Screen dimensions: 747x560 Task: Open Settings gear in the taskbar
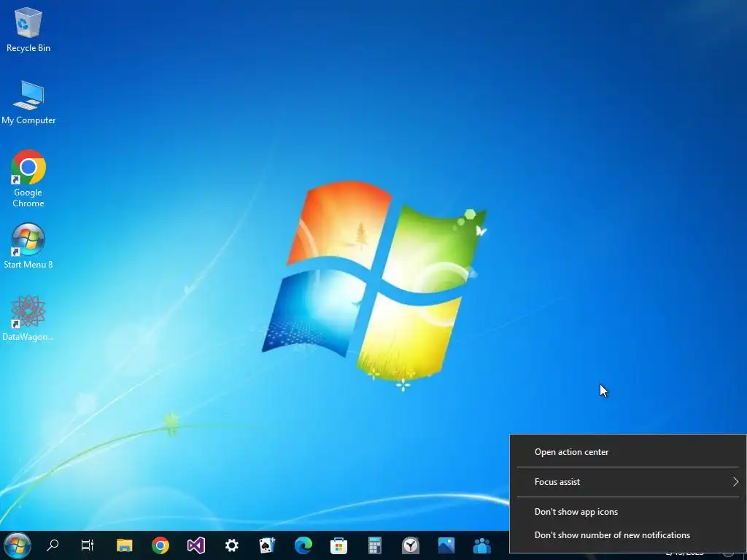click(231, 545)
